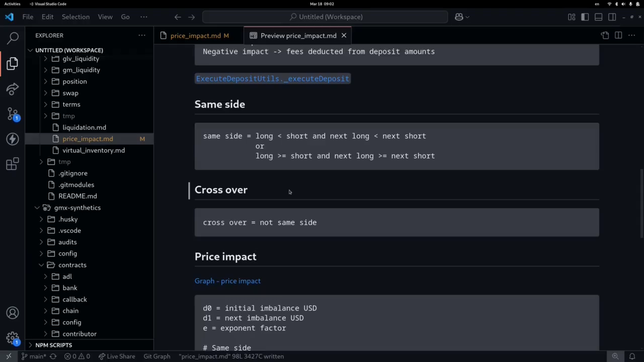
Task: Toggle the bottom panel visibility
Action: tap(598, 17)
